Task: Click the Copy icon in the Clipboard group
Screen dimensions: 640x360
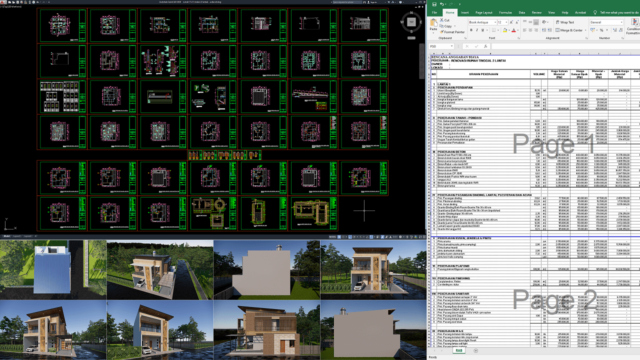Action: click(x=442, y=26)
